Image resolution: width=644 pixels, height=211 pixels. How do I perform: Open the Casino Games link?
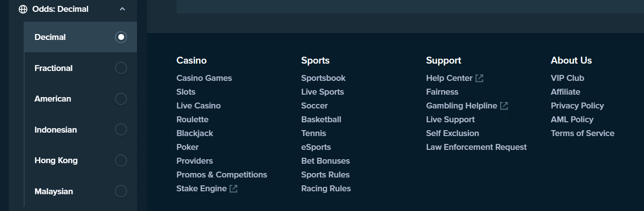(204, 78)
